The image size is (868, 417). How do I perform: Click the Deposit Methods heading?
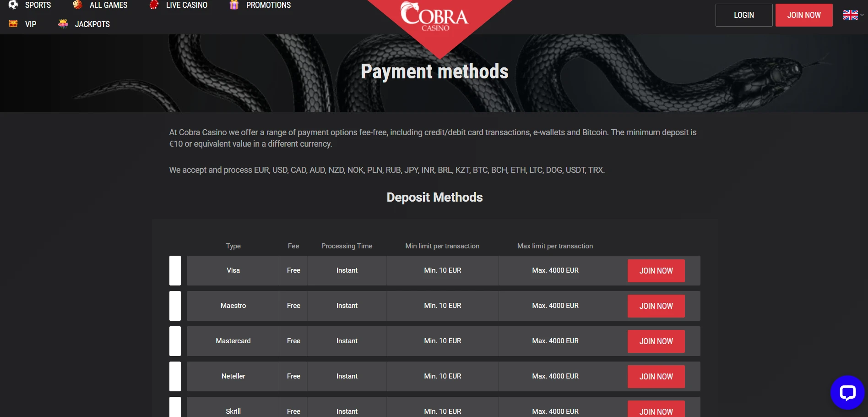[x=434, y=197]
